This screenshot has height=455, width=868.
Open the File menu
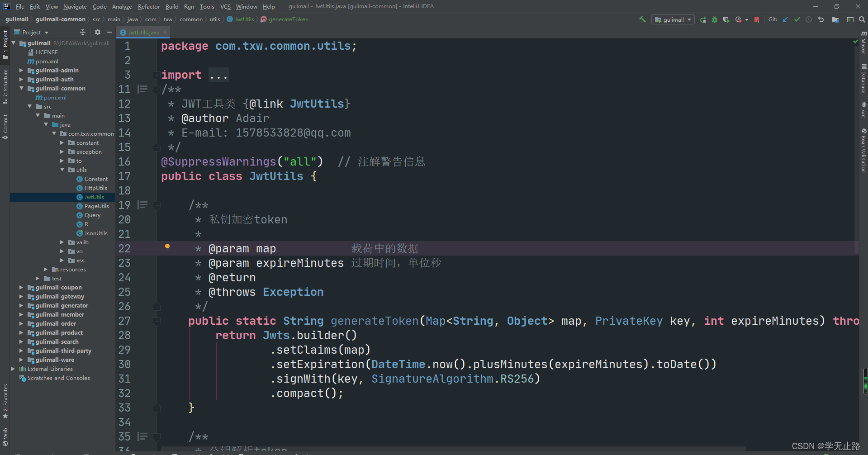[x=20, y=6]
